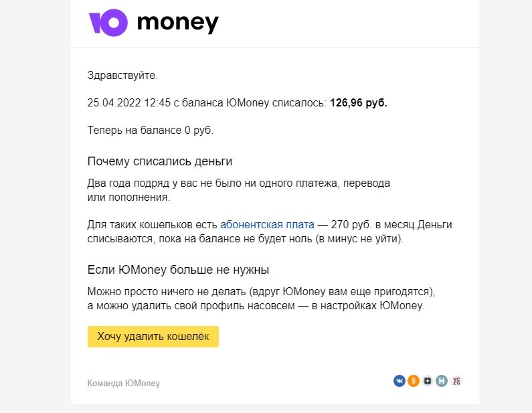
Task: Click the 'Если ЮMoney больше не нужны' heading
Action: (x=178, y=270)
